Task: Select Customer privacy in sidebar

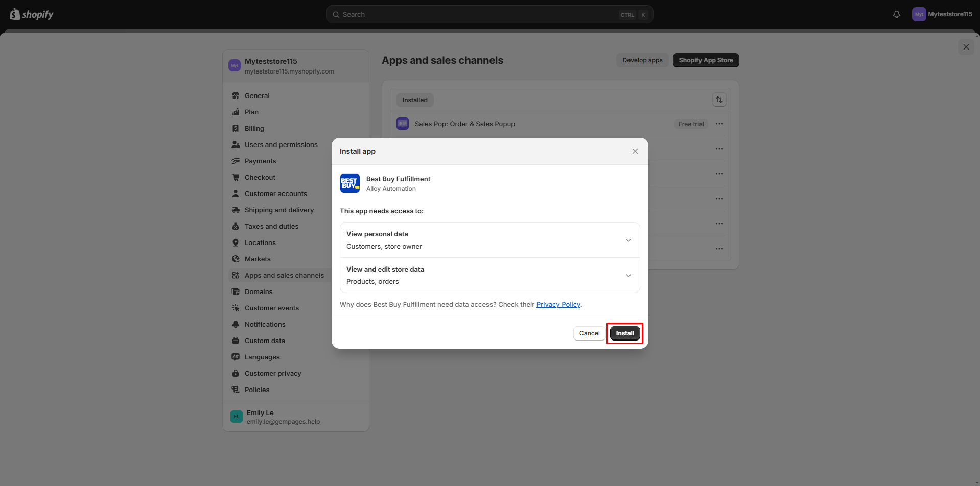Action: (273, 373)
